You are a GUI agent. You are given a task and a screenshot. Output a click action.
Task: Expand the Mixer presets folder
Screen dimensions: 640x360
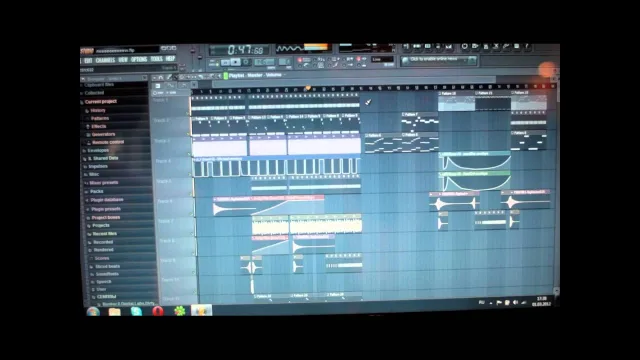coord(103,183)
